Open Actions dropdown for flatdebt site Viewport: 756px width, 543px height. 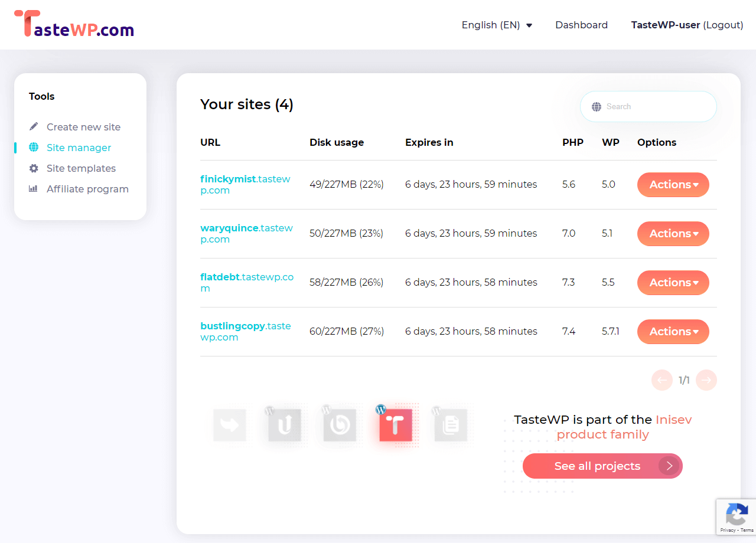[x=673, y=283]
